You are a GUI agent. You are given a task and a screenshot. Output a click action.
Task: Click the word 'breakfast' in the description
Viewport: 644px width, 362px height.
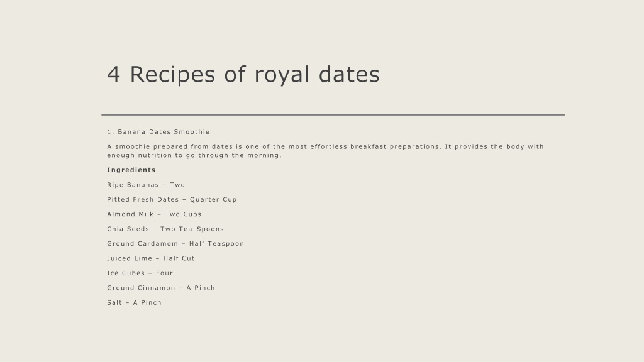click(369, 146)
